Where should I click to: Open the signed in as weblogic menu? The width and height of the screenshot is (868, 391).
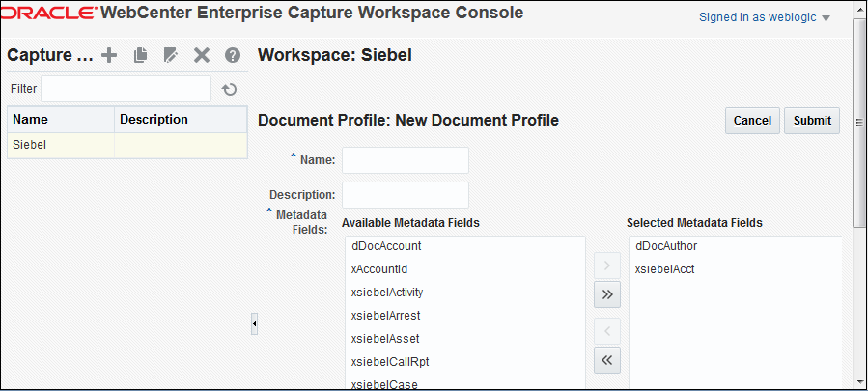pyautogui.click(x=765, y=17)
